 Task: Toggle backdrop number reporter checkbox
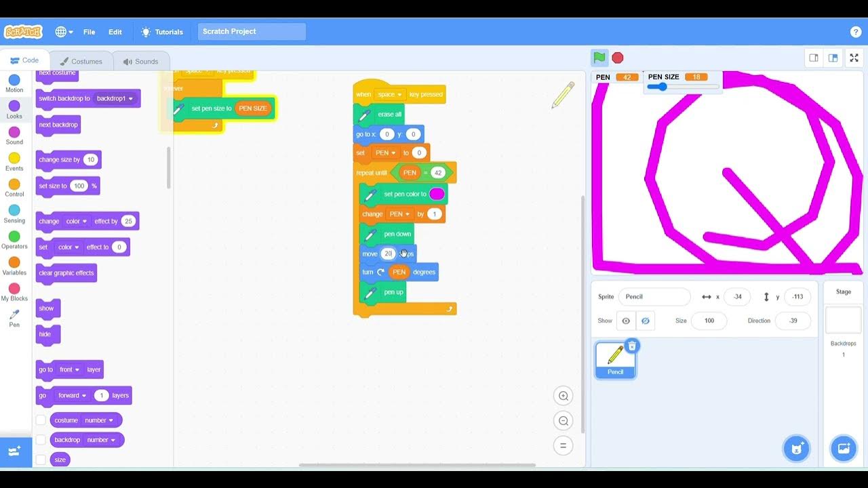pyautogui.click(x=41, y=440)
